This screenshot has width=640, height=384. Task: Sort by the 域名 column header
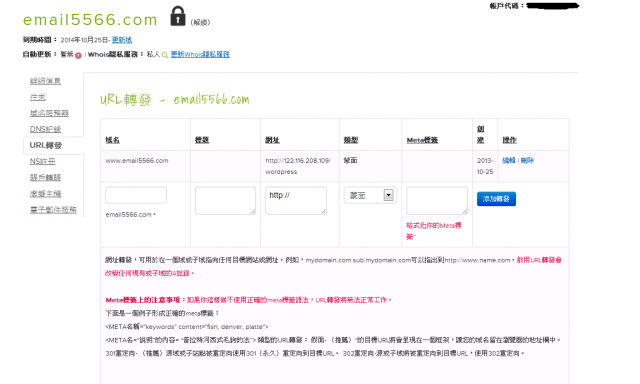[113, 140]
